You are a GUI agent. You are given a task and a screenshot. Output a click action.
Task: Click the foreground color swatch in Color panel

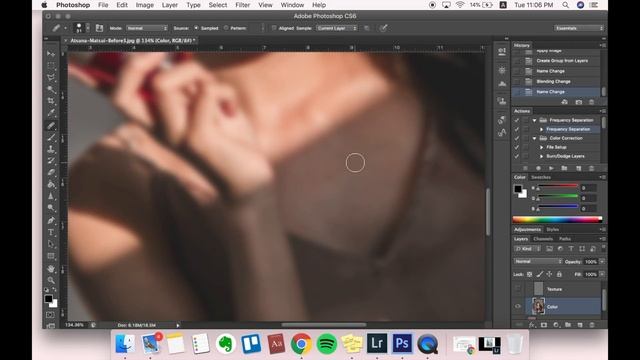click(518, 189)
